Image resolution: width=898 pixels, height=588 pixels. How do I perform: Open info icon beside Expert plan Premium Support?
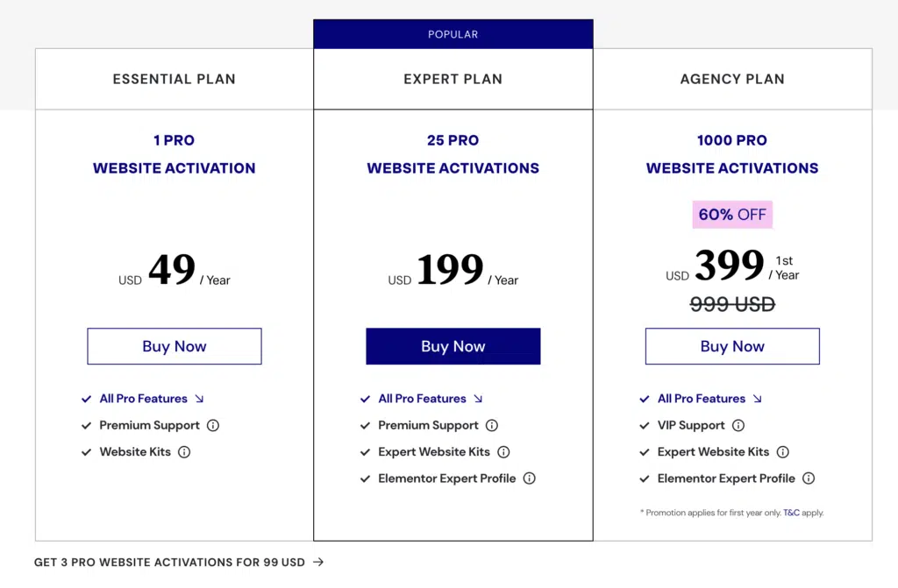(x=491, y=425)
